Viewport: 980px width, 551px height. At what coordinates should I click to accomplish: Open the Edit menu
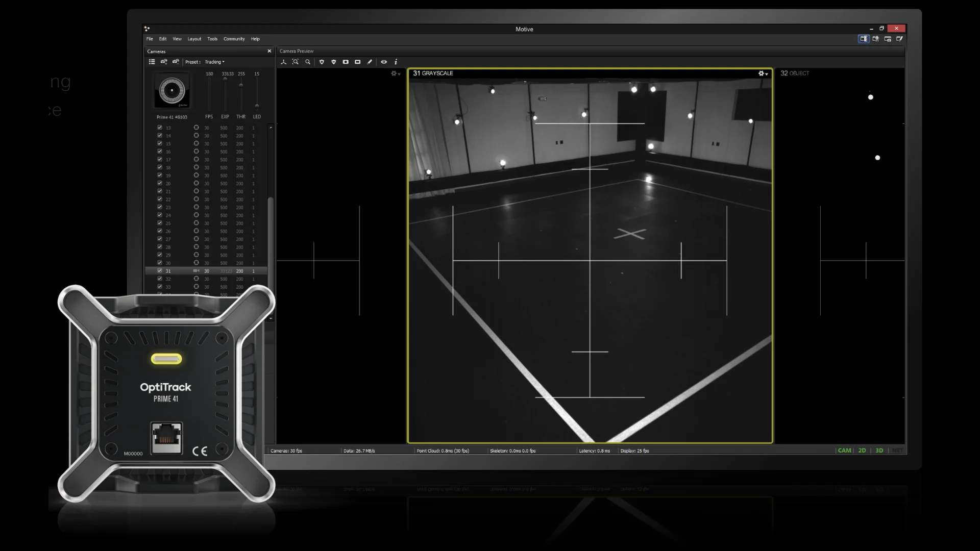point(162,39)
